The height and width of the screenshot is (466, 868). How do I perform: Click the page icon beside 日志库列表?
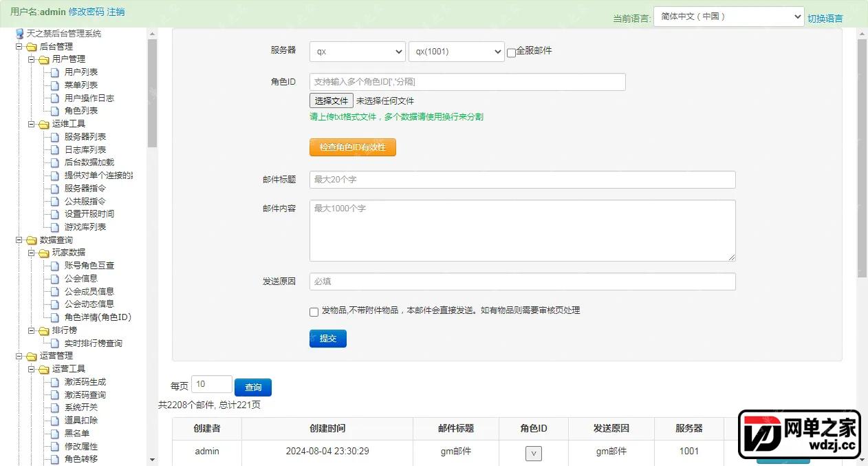tap(56, 150)
